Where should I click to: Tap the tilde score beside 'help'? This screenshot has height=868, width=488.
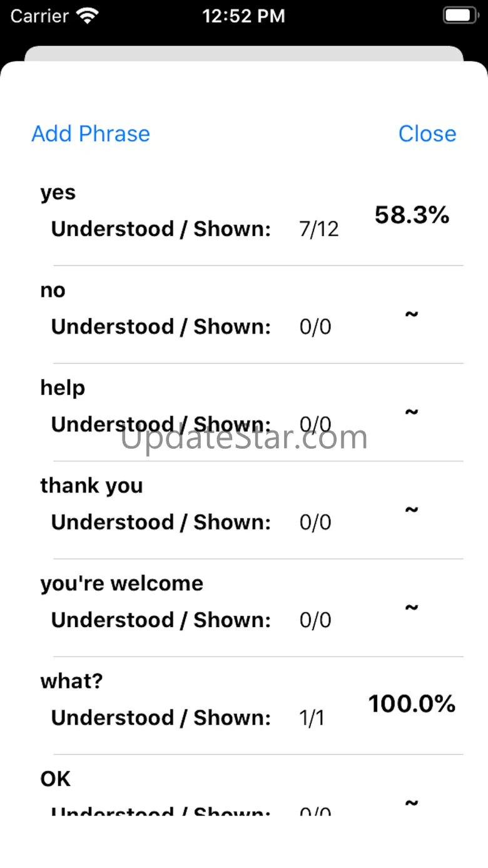point(412,412)
